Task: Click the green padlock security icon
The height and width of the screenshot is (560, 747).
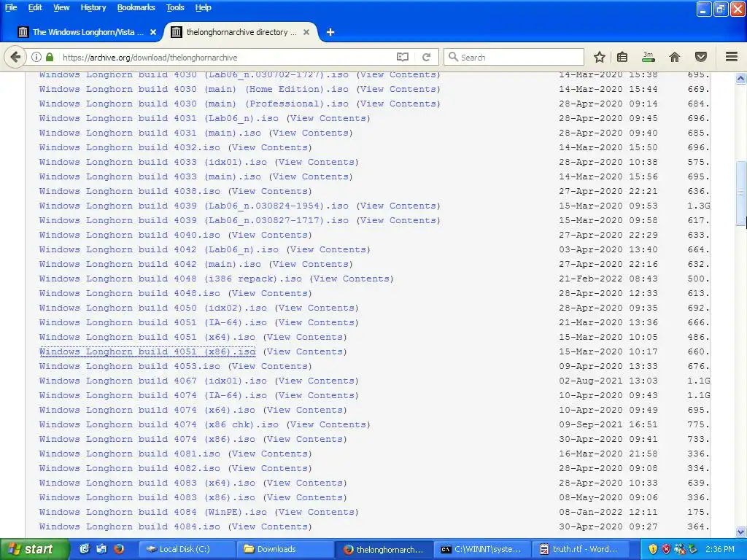Action: point(50,57)
